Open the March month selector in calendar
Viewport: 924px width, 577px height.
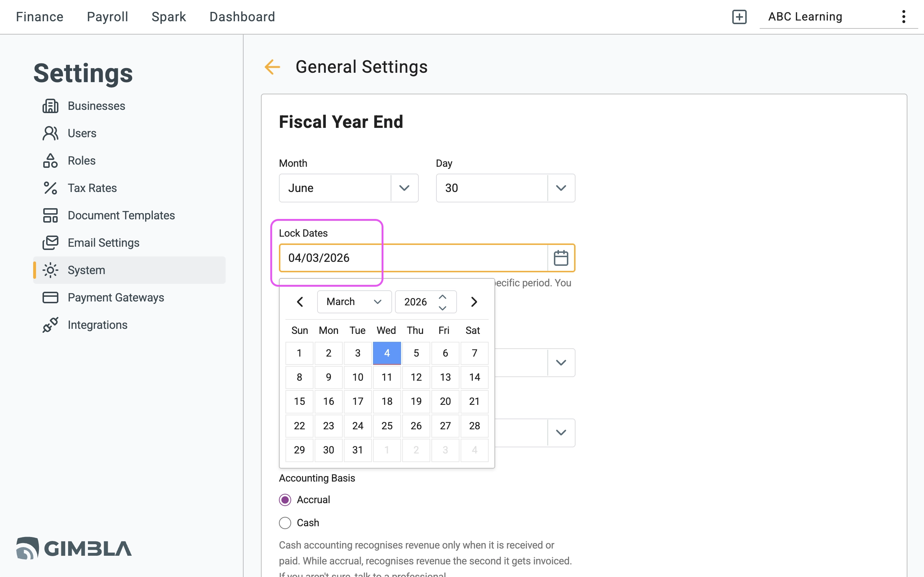coord(354,301)
